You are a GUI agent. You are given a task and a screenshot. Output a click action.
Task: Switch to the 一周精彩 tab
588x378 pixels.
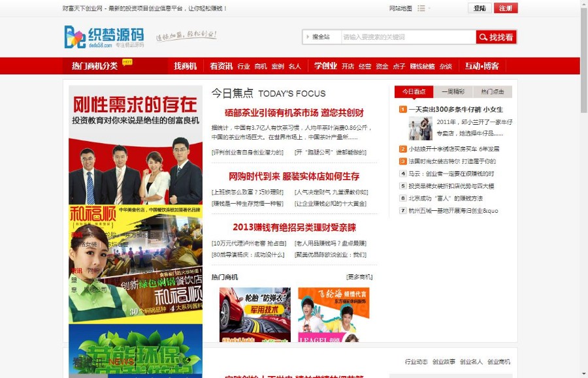pos(453,92)
